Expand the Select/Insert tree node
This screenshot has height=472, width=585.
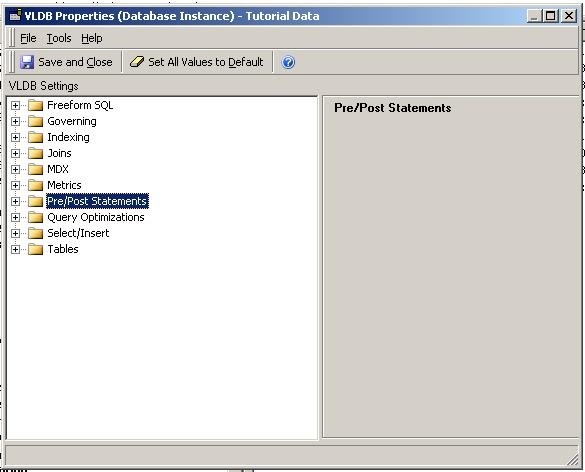[15, 234]
